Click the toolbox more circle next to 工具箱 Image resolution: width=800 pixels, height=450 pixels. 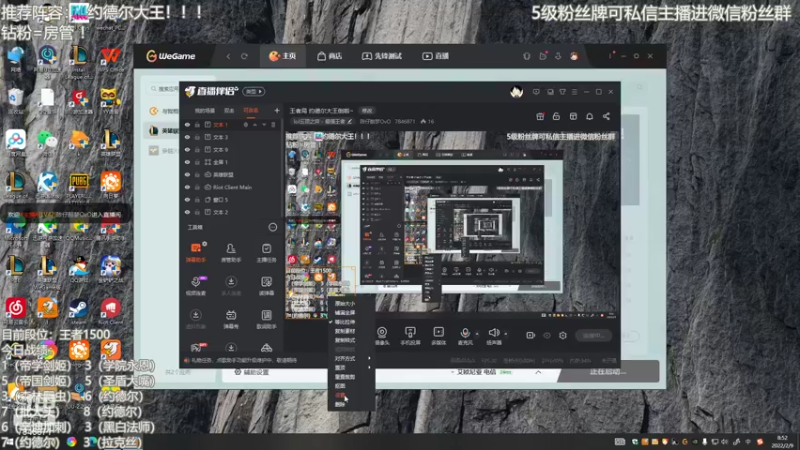(273, 227)
